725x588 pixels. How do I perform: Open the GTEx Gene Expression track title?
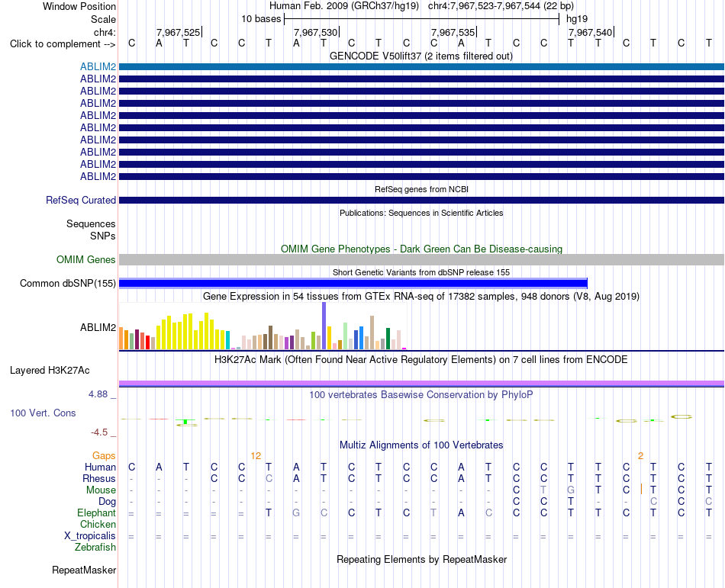click(x=421, y=297)
